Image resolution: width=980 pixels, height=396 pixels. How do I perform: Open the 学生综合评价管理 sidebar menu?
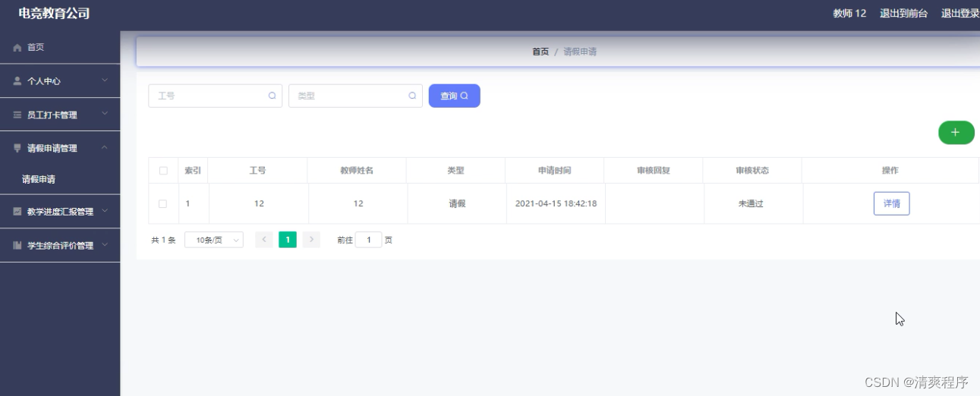coord(60,245)
